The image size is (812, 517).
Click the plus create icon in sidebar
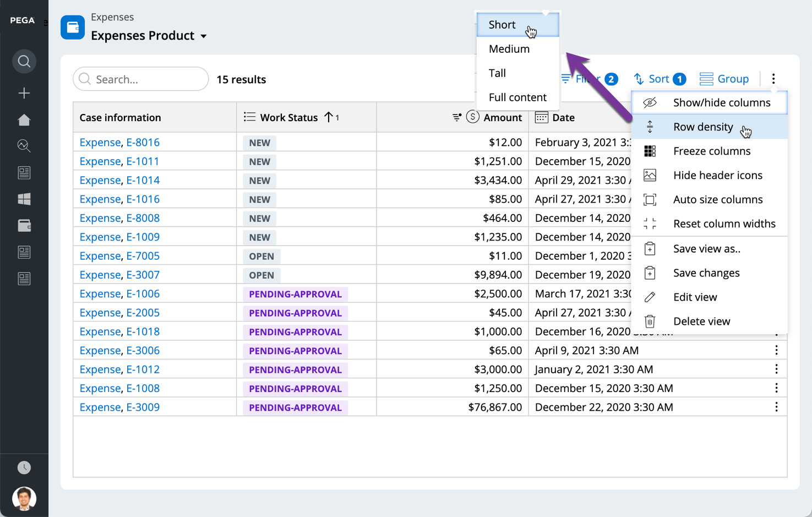[24, 93]
